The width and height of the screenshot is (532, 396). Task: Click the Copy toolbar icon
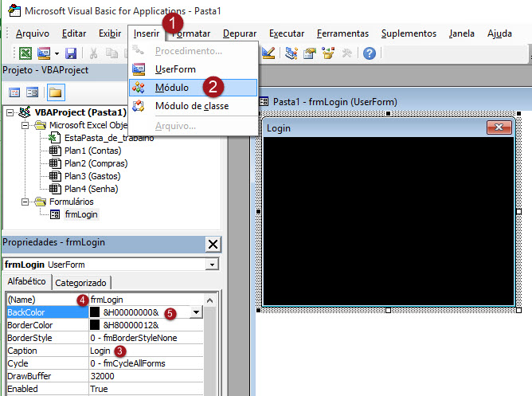coord(111,53)
